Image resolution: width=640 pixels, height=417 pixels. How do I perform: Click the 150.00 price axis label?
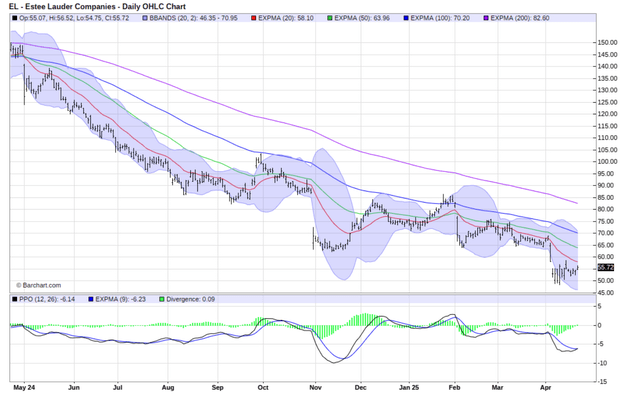(x=607, y=42)
